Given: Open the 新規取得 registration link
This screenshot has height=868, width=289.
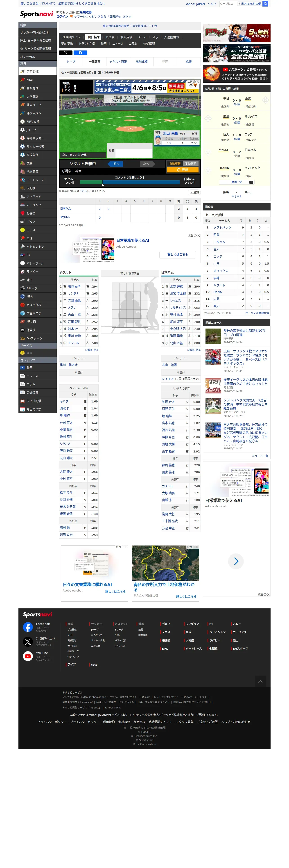Looking at the screenshot, I should click(86, 12).
